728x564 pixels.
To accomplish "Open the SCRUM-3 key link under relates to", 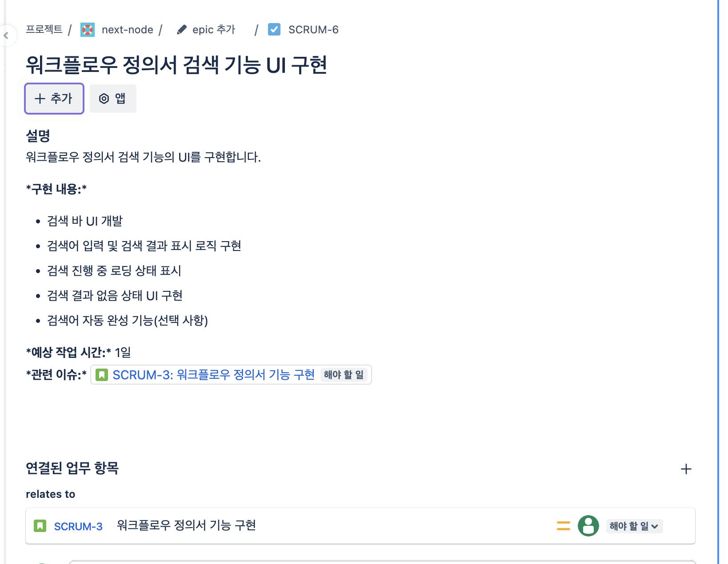I will pyautogui.click(x=78, y=526).
